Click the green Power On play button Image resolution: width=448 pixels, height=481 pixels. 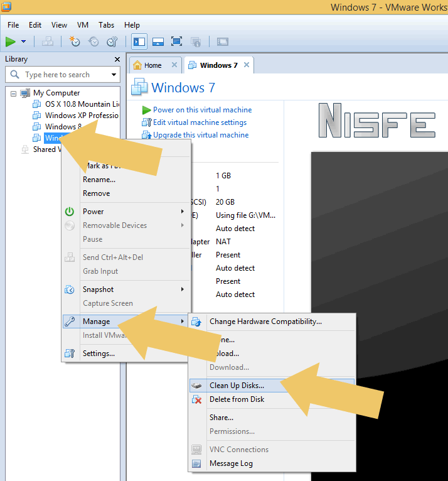[x=11, y=41]
